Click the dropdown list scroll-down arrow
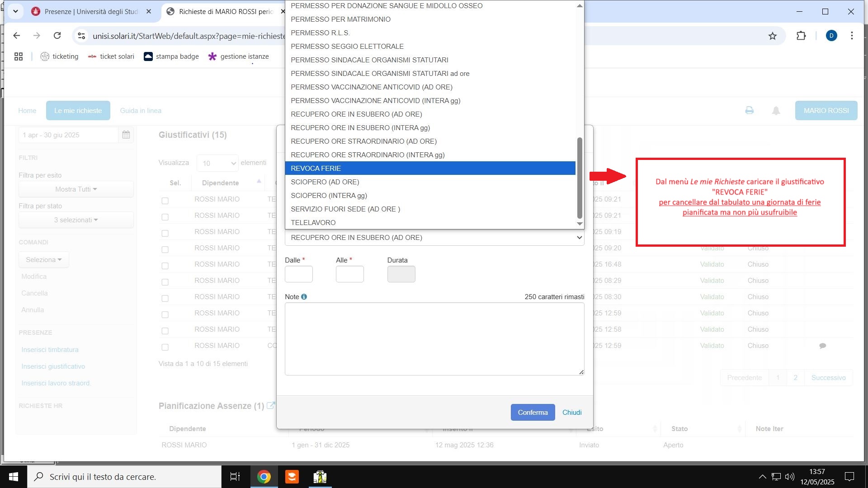Screen dimensions: 868x488 [580, 224]
